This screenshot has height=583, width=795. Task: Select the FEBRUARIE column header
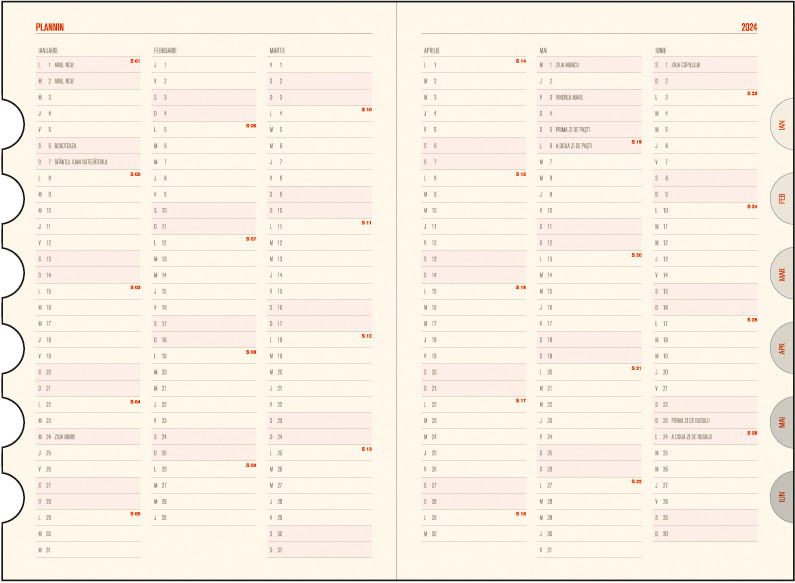pos(165,49)
